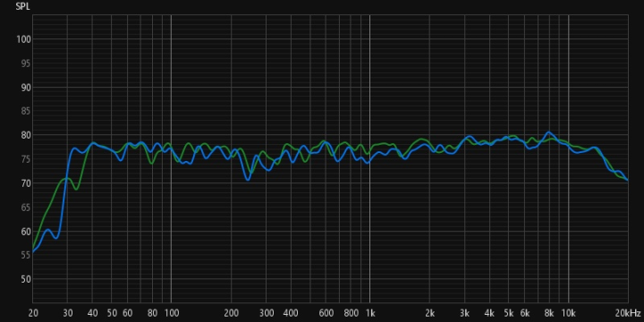Image resolution: width=644 pixels, height=322 pixels.
Task: Click the green curve's dip near 33 Hz
Action: click(76, 189)
